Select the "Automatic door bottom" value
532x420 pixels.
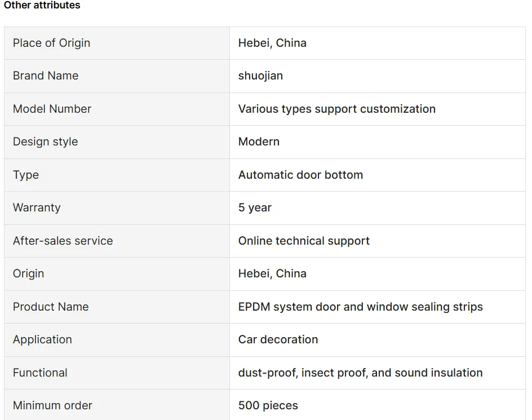[x=300, y=175]
